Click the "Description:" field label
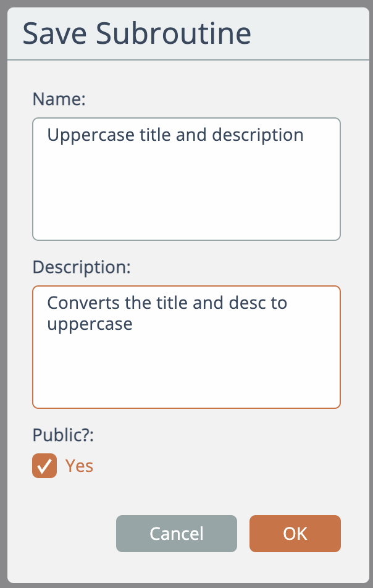 pyautogui.click(x=82, y=267)
